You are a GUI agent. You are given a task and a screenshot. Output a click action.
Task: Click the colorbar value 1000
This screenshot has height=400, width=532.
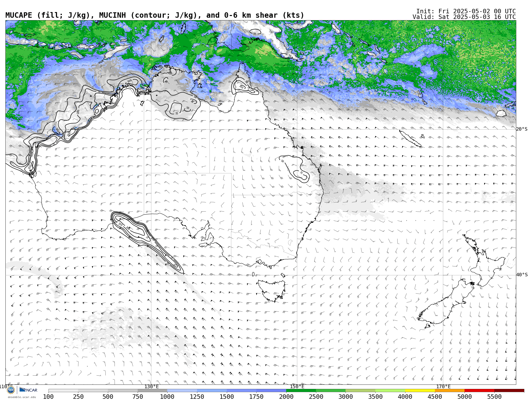[167, 397]
